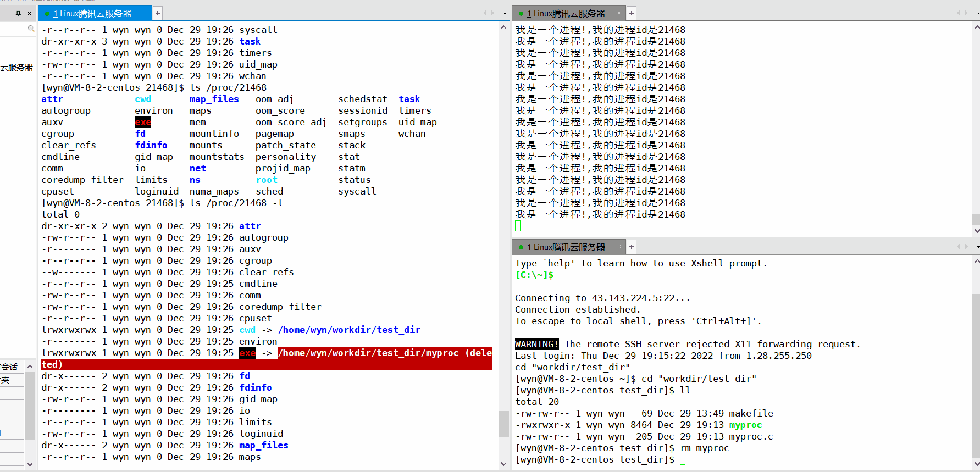The height and width of the screenshot is (472, 980).
Task: Close the left pane's Linux腾讯云服务器 tab
Action: point(145,13)
